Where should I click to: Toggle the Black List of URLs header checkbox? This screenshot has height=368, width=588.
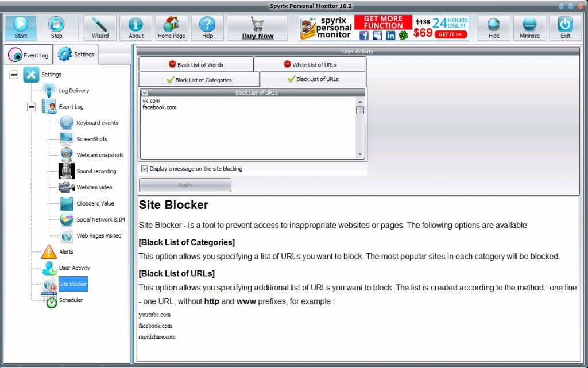point(145,92)
